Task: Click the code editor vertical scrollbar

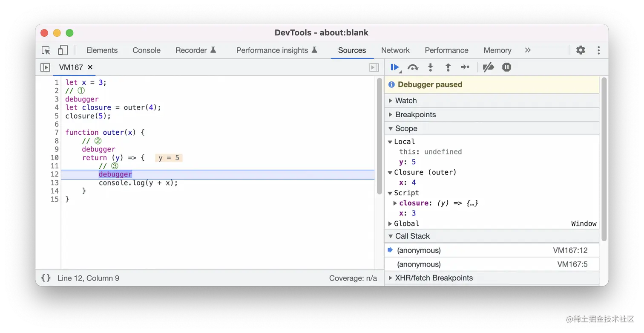Action: (x=379, y=136)
